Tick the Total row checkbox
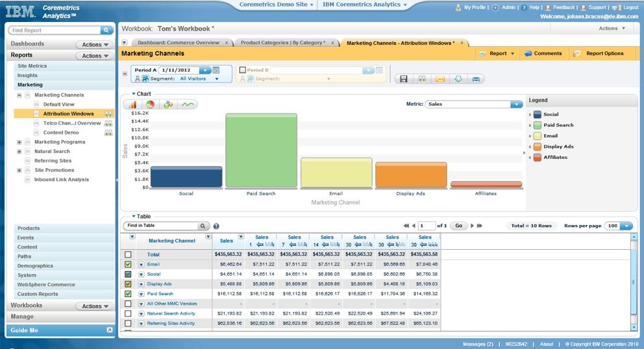Viewport: 644px width, 349px height. coord(128,254)
